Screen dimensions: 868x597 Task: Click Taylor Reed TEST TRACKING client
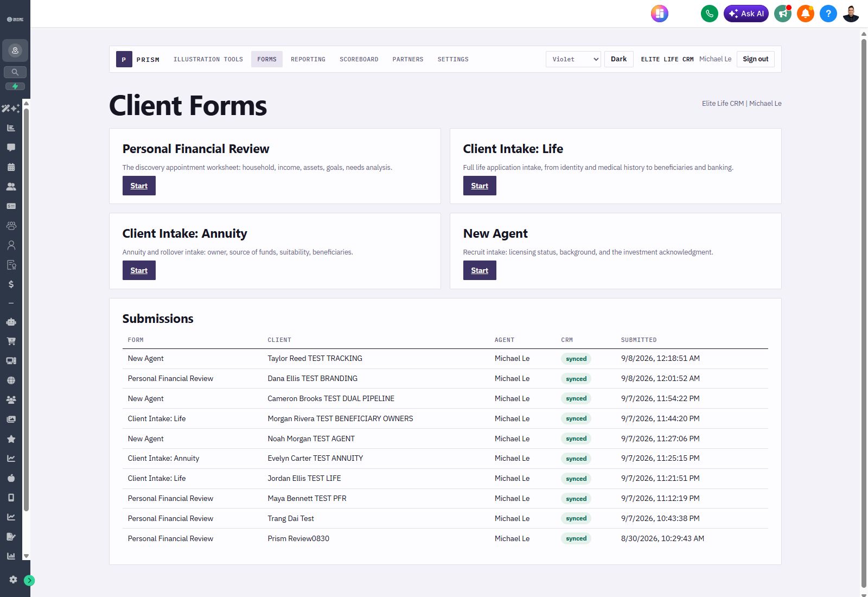pyautogui.click(x=315, y=358)
